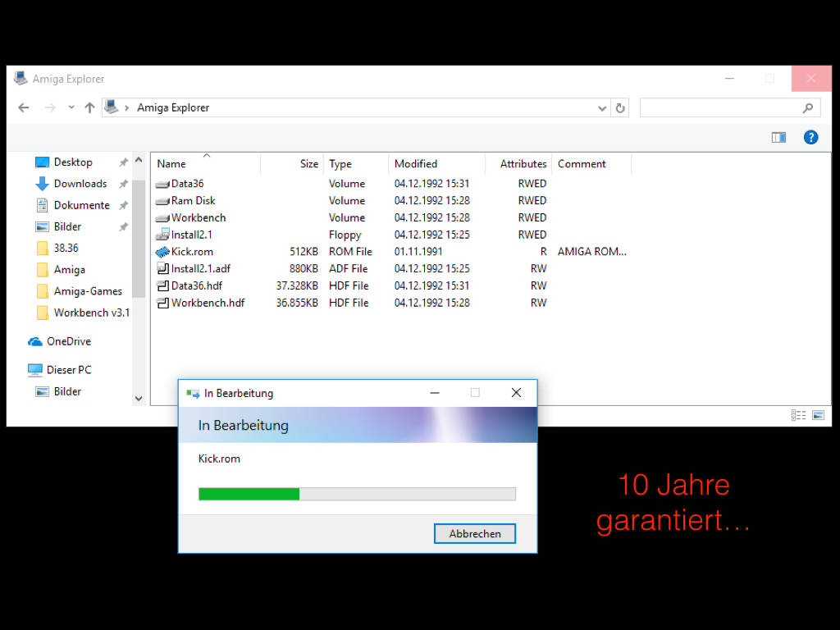The height and width of the screenshot is (630, 840).
Task: Switch to large thumbnails view icon
Action: (818, 415)
